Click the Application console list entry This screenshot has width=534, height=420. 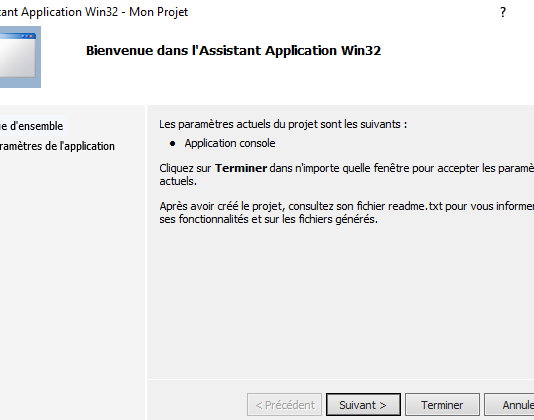pyautogui.click(x=230, y=143)
